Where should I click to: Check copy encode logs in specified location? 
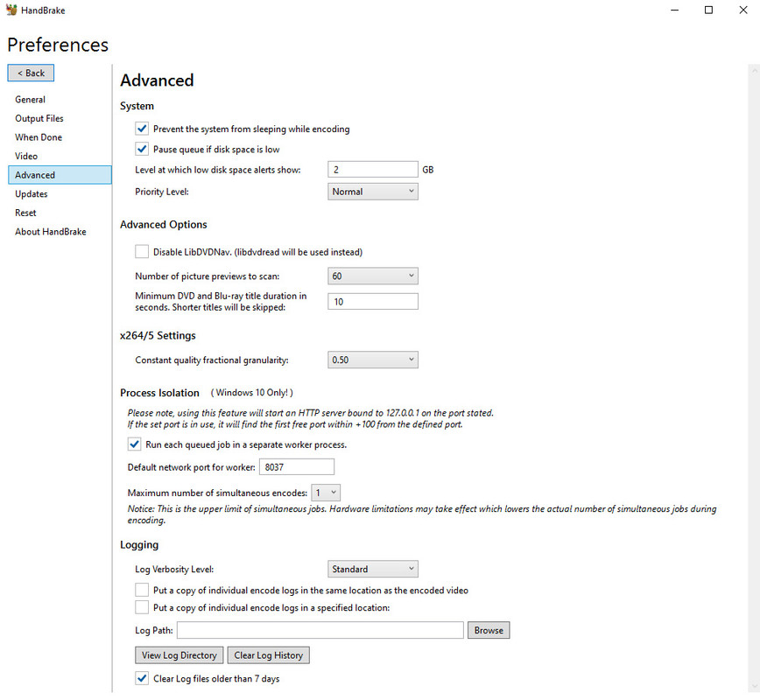(142, 607)
